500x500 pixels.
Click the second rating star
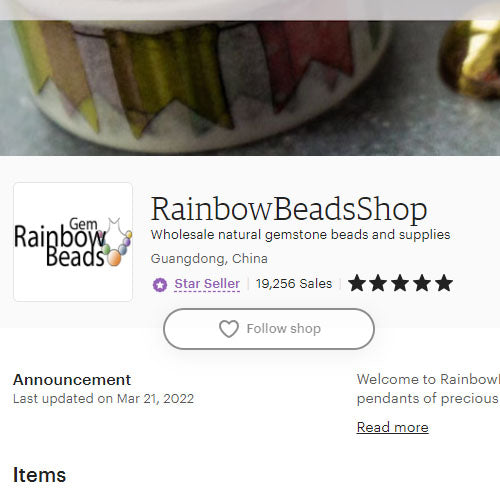(x=378, y=283)
